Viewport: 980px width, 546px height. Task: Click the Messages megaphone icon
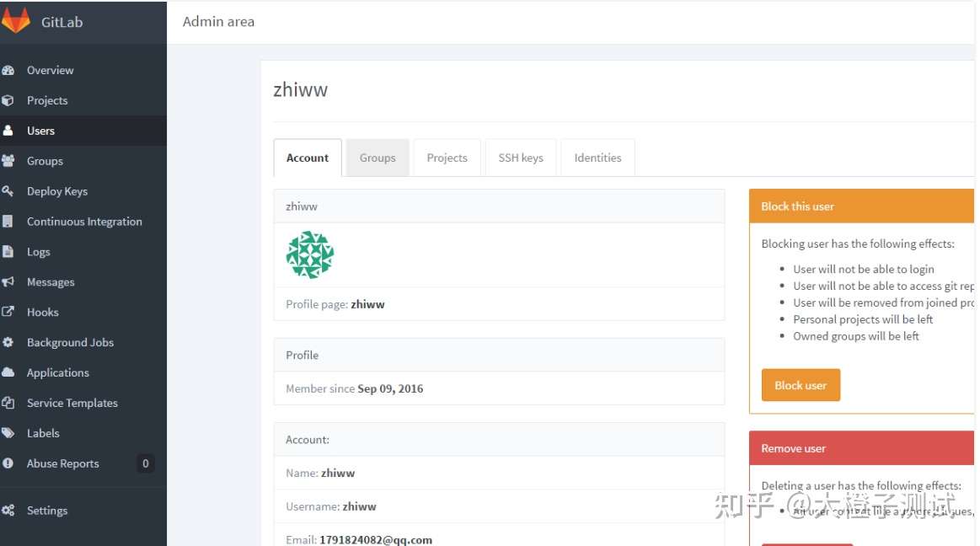(8, 281)
